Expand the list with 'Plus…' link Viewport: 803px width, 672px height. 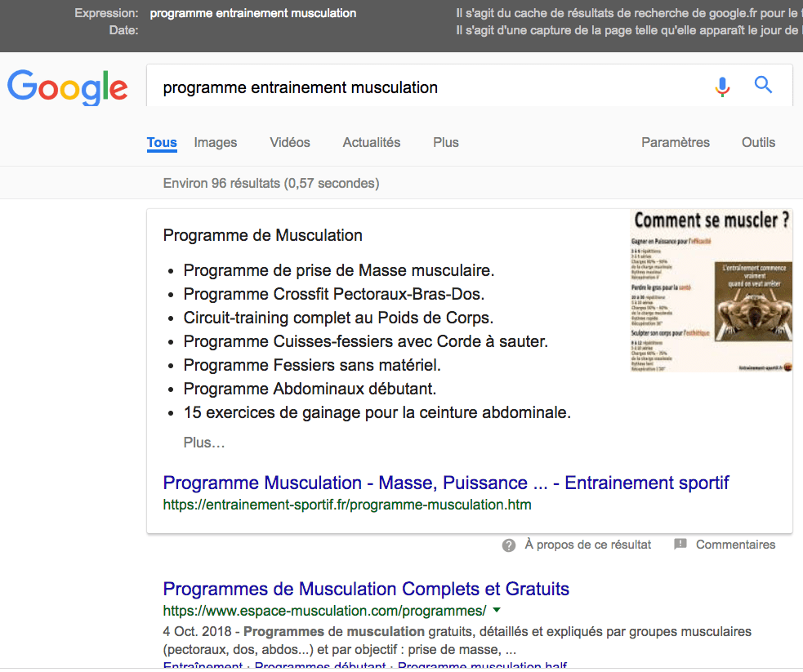click(204, 443)
